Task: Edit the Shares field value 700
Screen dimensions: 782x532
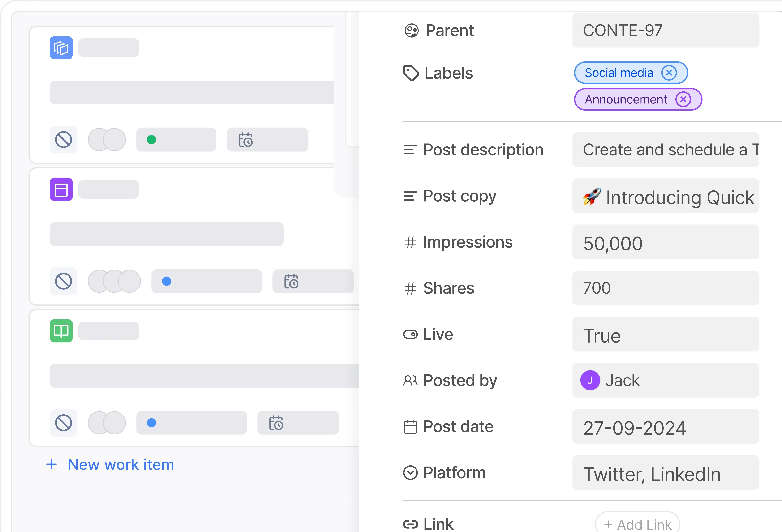Action: (665, 288)
